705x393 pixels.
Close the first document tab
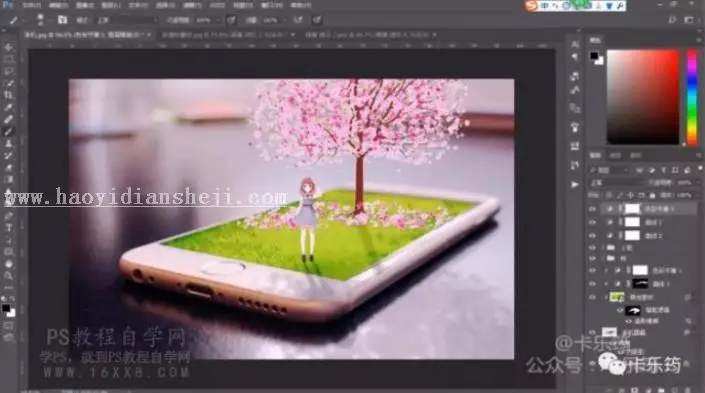(149, 35)
